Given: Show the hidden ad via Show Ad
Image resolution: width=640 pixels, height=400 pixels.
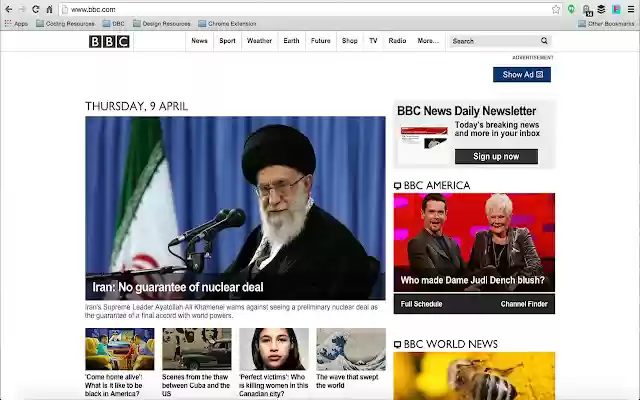Looking at the screenshot, I should pos(522,75).
